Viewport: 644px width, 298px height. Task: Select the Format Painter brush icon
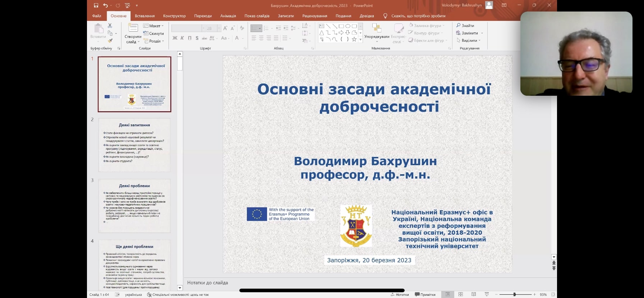[110, 40]
